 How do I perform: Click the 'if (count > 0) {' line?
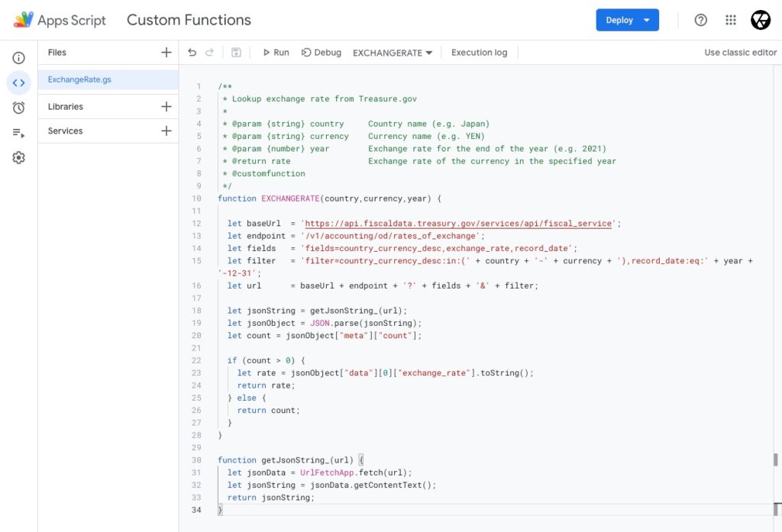(x=267, y=360)
